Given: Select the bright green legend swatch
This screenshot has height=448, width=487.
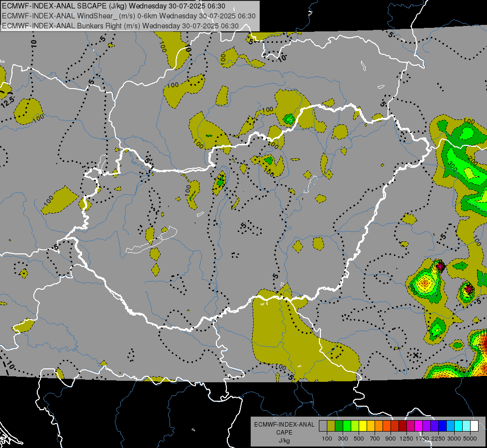Looking at the screenshot, I should [x=347, y=426].
